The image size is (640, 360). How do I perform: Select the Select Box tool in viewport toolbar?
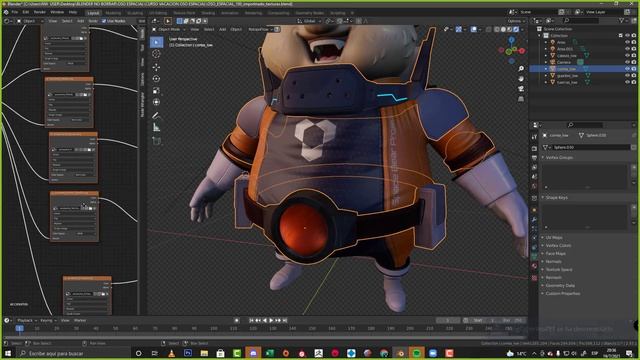156,42
